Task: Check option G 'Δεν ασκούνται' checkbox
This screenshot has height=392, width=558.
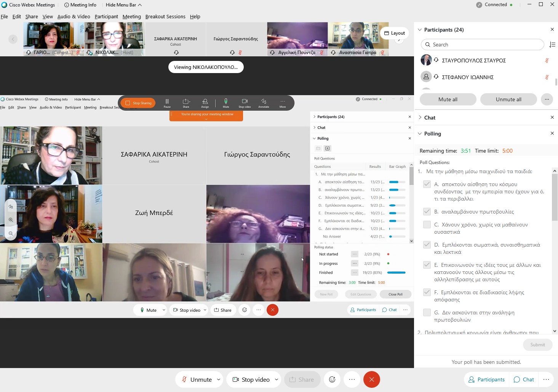Action: click(x=427, y=313)
